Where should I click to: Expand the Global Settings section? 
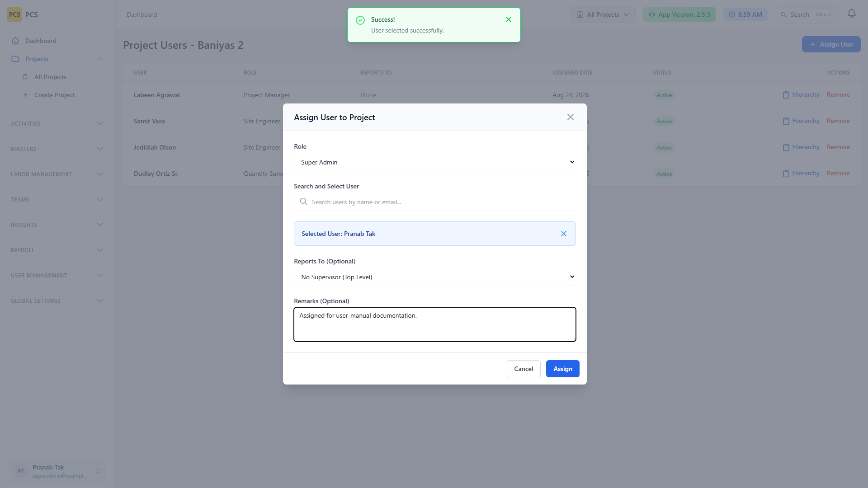(x=57, y=300)
